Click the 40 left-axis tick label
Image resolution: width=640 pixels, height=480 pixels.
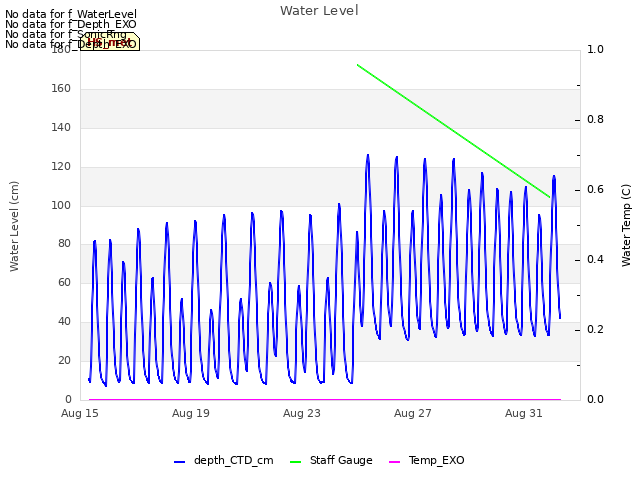64,321
